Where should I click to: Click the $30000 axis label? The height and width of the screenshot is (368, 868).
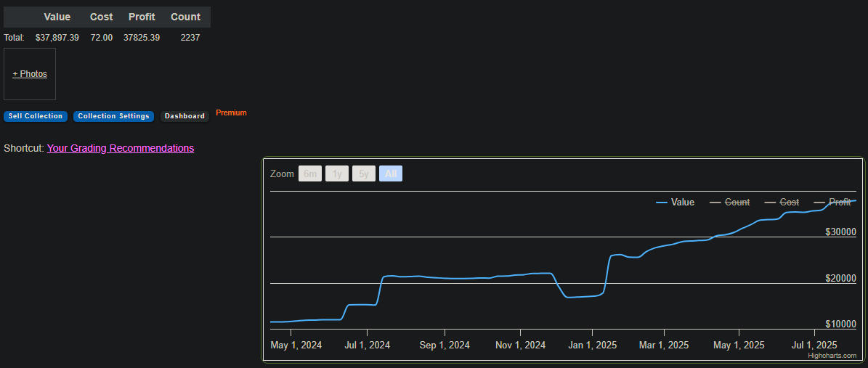[840, 232]
